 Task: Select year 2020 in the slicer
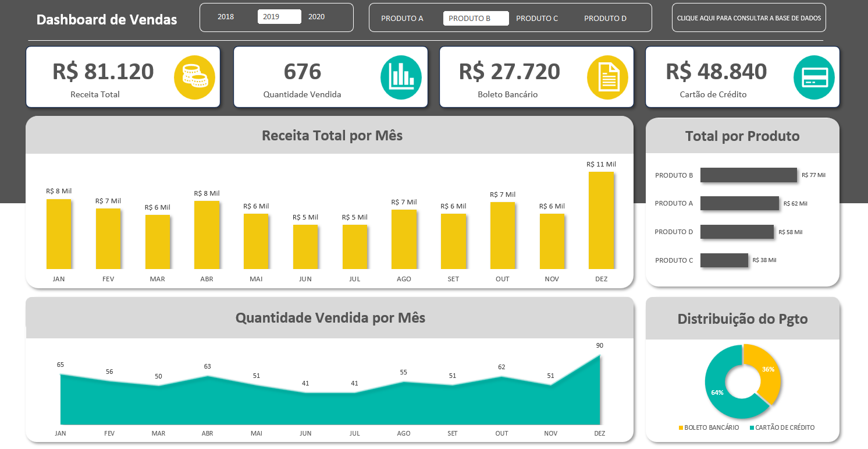click(316, 17)
